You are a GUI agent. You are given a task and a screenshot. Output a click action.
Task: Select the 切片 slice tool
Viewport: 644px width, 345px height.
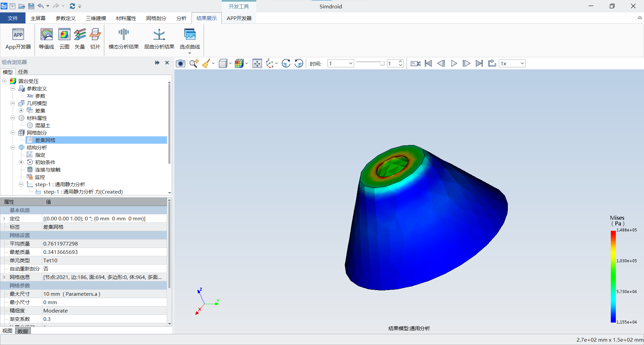point(95,39)
